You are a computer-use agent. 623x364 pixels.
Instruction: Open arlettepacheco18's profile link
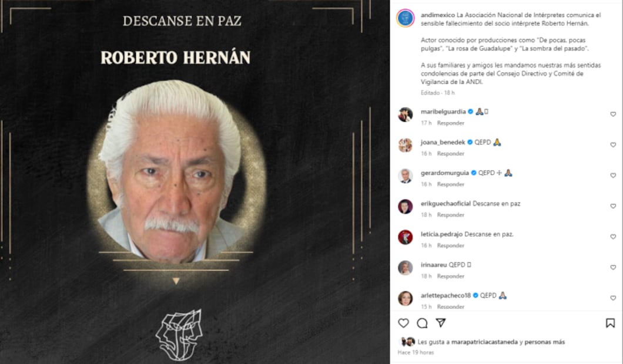(446, 295)
